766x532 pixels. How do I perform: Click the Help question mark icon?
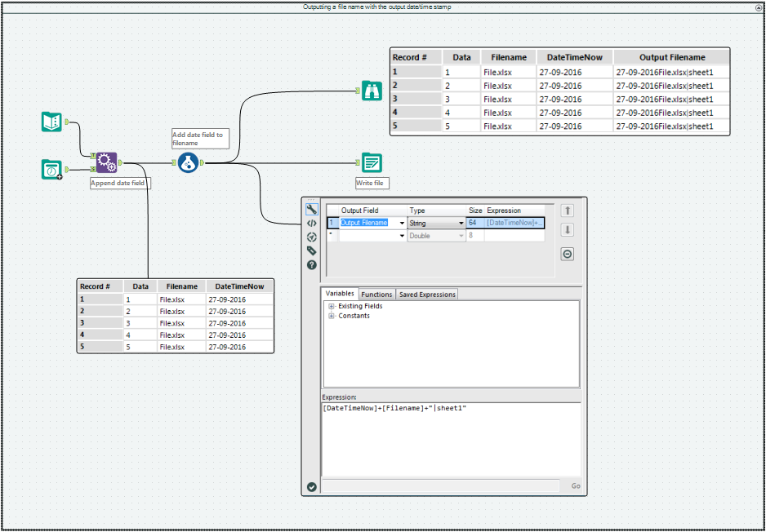311,264
